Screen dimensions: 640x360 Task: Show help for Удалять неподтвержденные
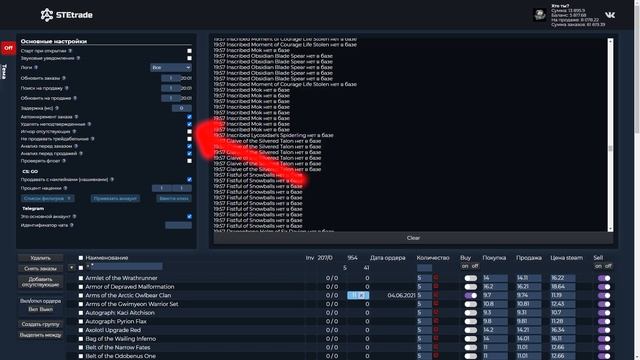[89, 124]
